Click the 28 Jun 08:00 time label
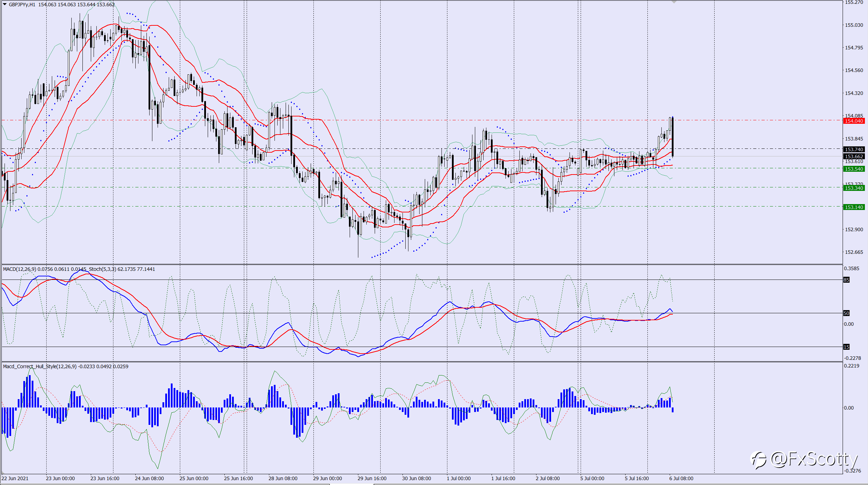This screenshot has height=485, width=868. [x=283, y=478]
